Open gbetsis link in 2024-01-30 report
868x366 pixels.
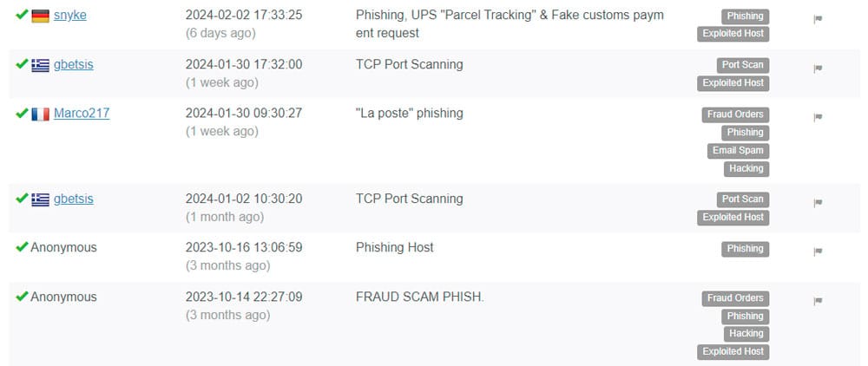click(x=74, y=65)
